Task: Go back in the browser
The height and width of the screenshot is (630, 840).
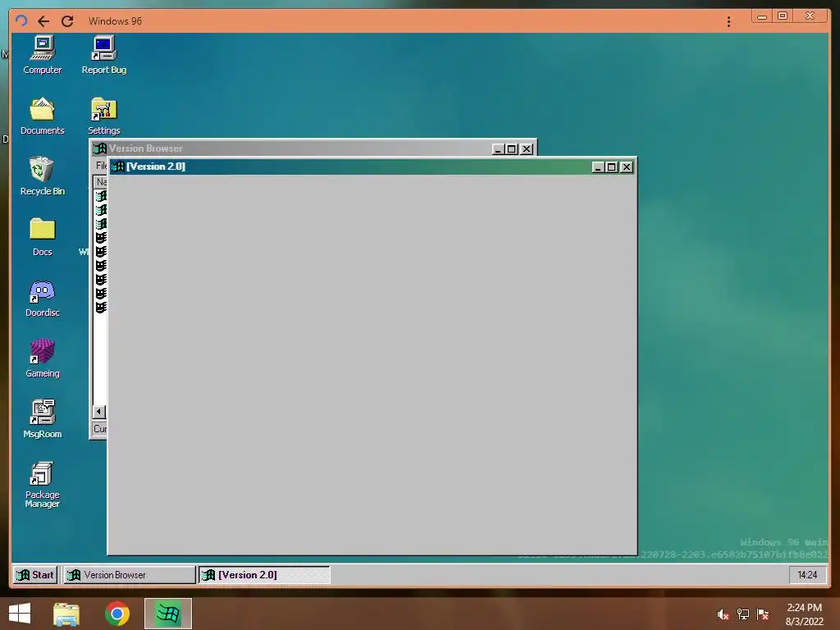Action: click(x=43, y=21)
